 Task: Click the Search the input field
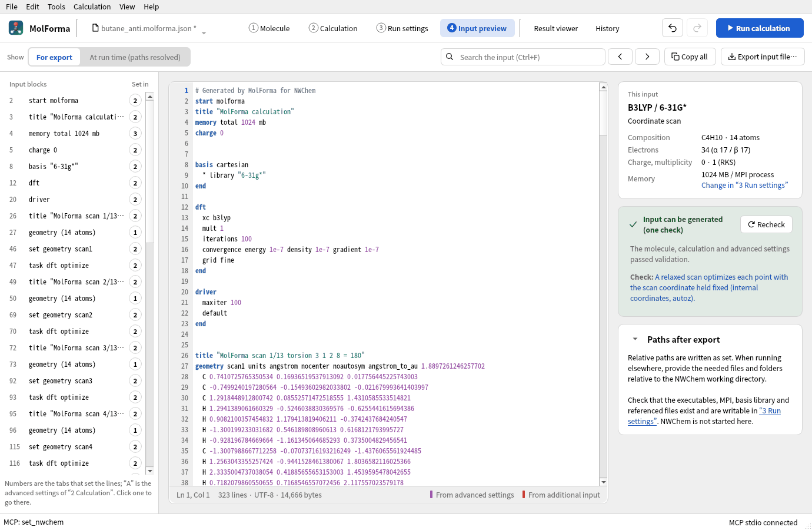523,57
